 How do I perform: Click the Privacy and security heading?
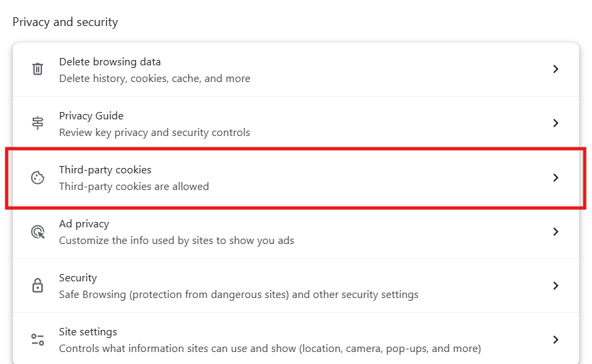[65, 22]
